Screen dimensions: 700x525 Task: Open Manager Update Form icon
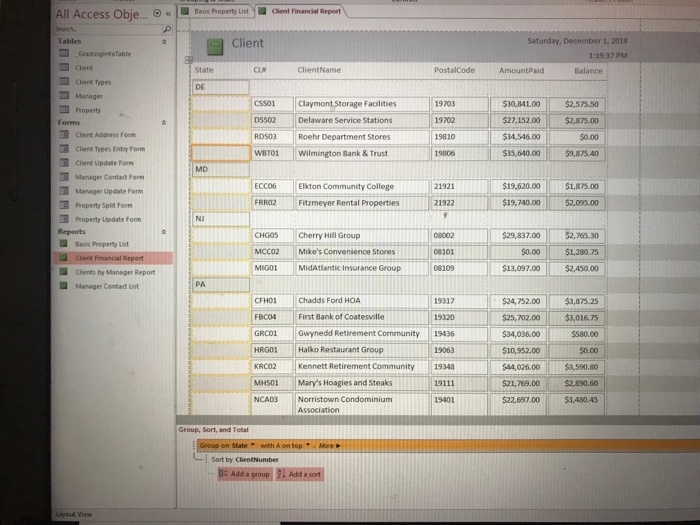[64, 191]
